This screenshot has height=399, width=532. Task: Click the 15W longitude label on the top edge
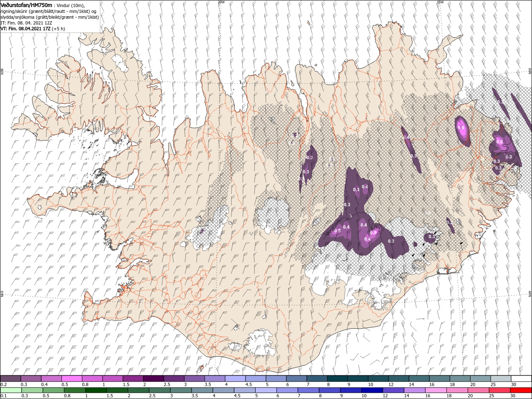[x=440, y=2]
